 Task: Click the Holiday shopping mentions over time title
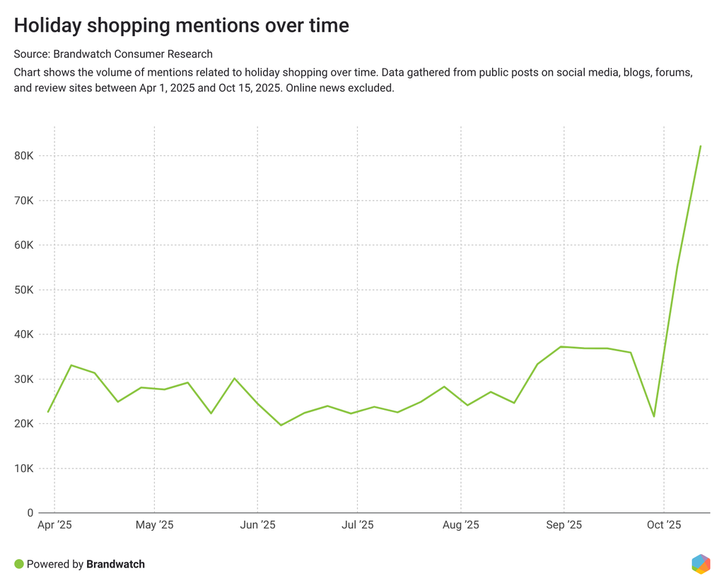click(182, 26)
